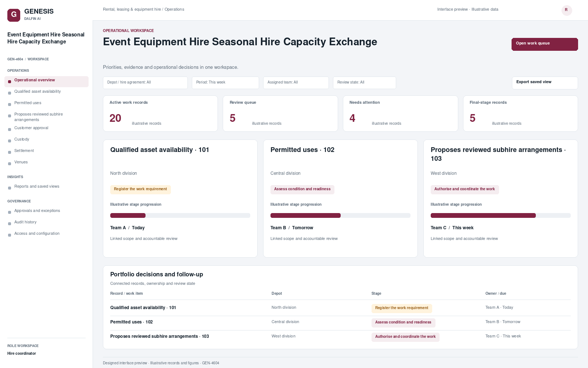Click the Operations breadcrumb
Image resolution: width=588 pixels, height=368 pixels.
(174, 10)
